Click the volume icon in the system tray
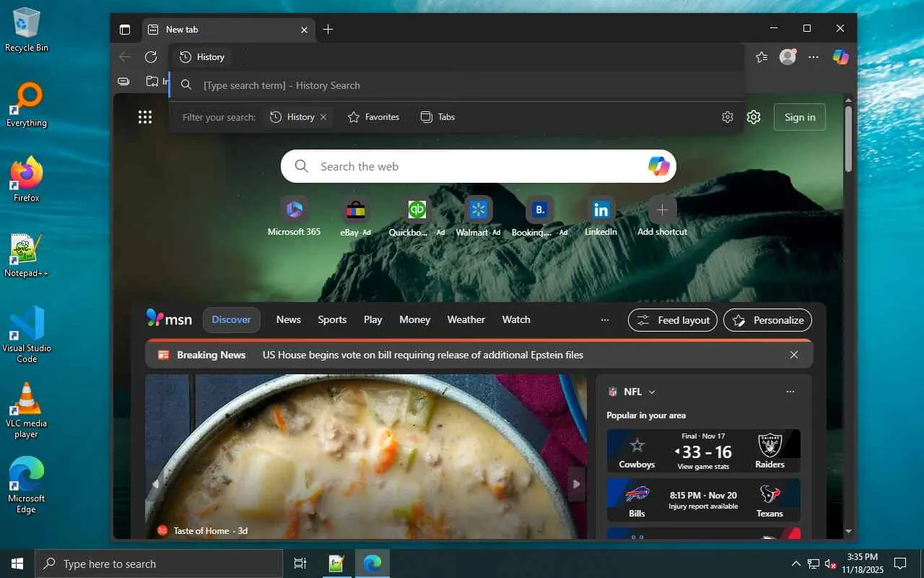 coord(830,564)
